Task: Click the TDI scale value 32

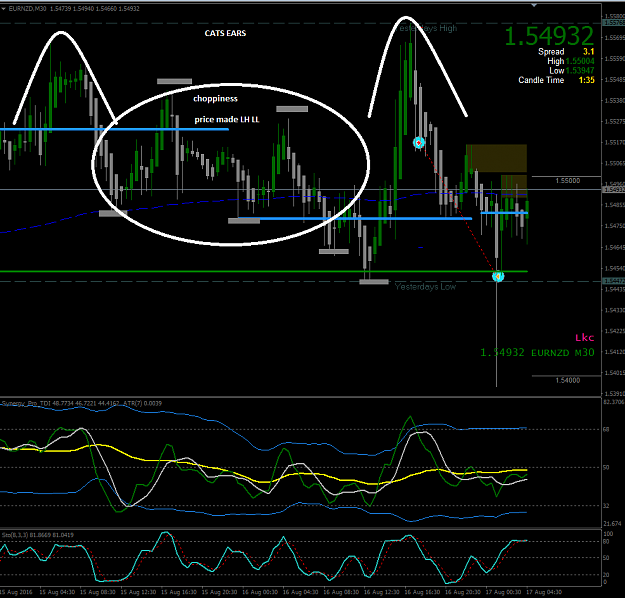Action: 606,506
